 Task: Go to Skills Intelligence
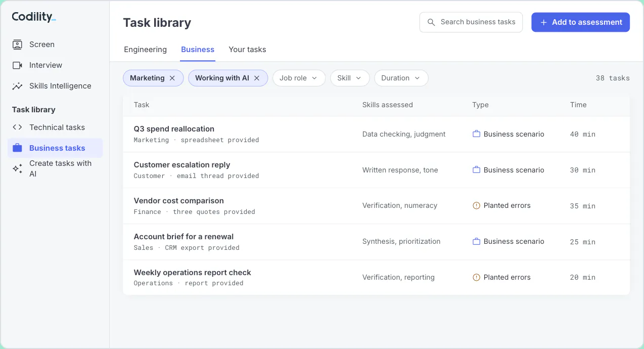click(x=55, y=86)
